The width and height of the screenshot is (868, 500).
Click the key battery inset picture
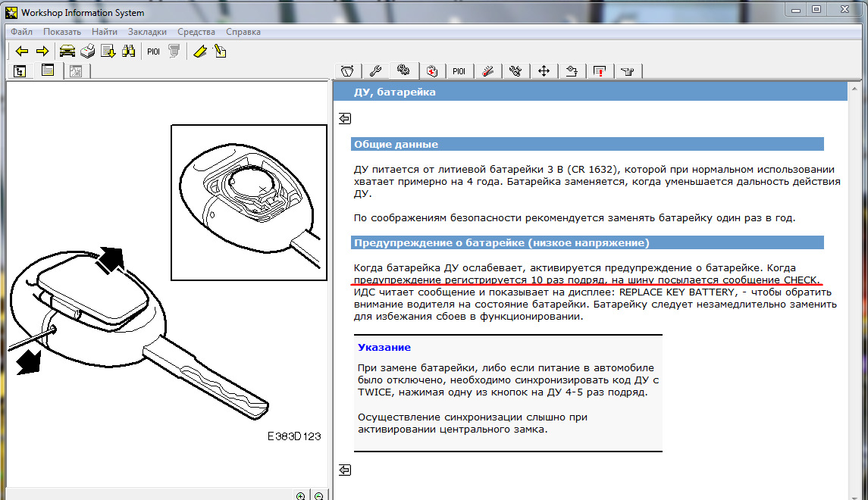coord(249,202)
